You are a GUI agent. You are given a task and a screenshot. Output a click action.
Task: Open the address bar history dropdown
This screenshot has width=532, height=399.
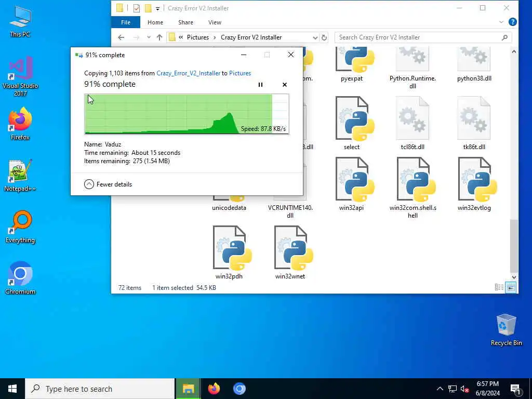tap(315, 37)
